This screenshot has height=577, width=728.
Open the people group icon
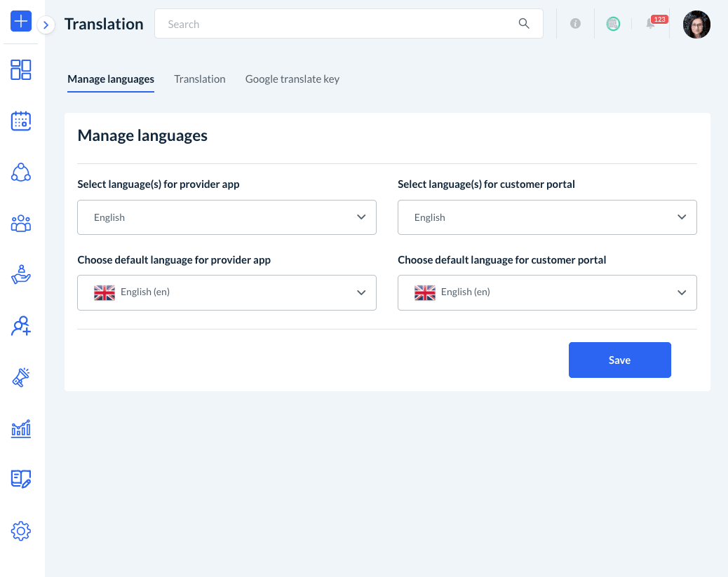click(21, 224)
